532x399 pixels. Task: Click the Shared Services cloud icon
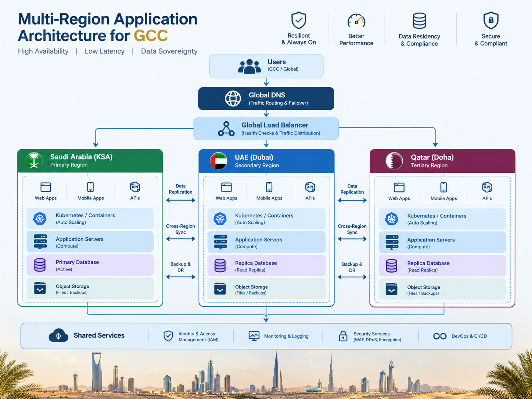tap(58, 335)
